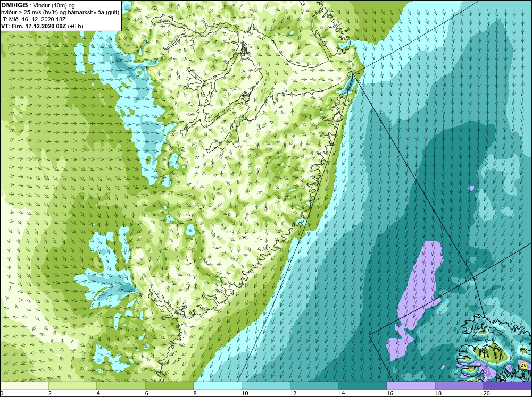Click the legend scale label "14"
Viewport: 532px width, 397px height.
click(x=342, y=393)
